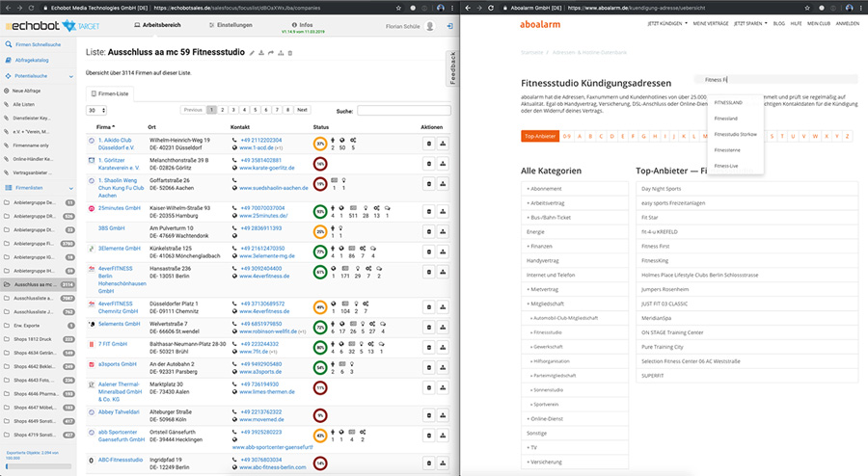Select the Top-Anbieter filter tab
This screenshot has height=476, width=868.
pos(539,136)
